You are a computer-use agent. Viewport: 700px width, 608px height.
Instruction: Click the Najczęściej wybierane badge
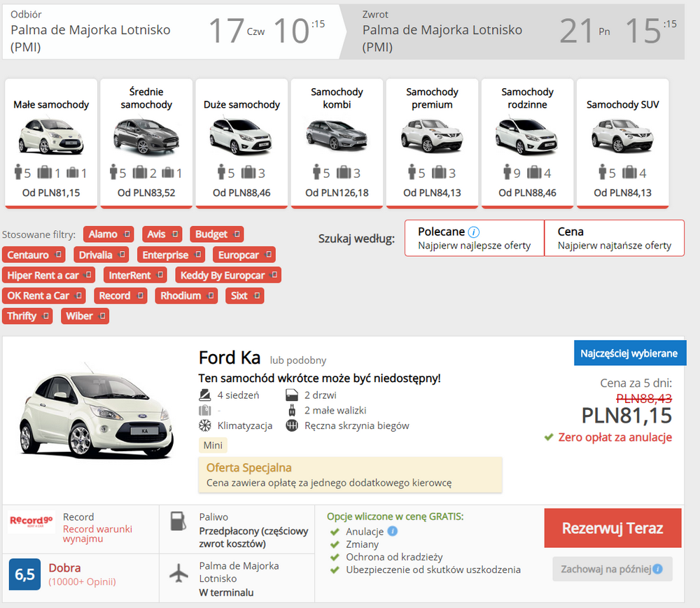pos(629,353)
